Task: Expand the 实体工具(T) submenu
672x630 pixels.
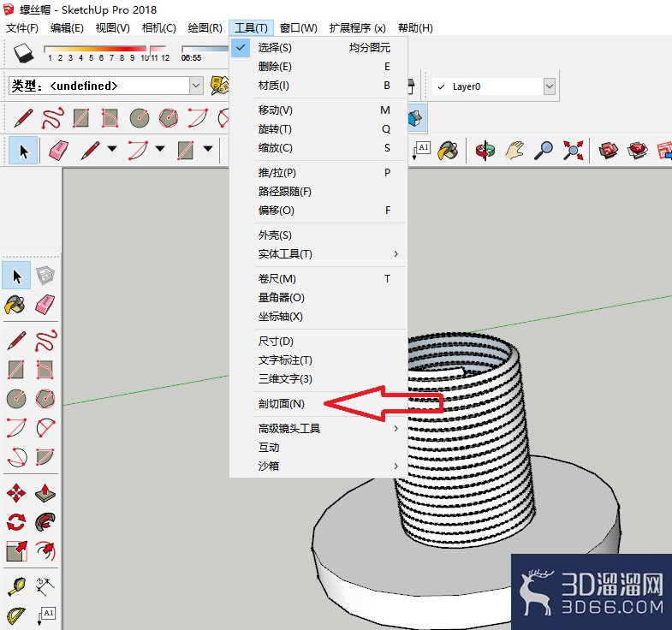Action: [x=318, y=254]
